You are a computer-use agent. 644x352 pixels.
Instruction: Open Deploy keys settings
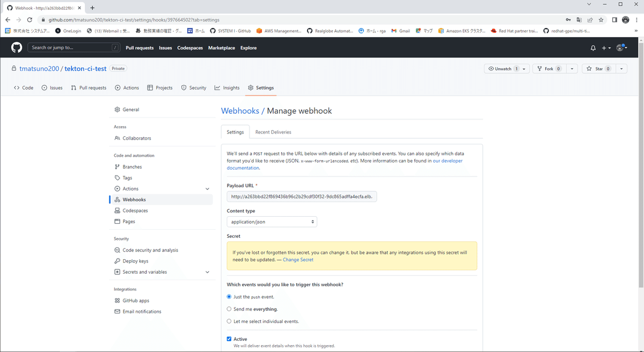click(136, 261)
